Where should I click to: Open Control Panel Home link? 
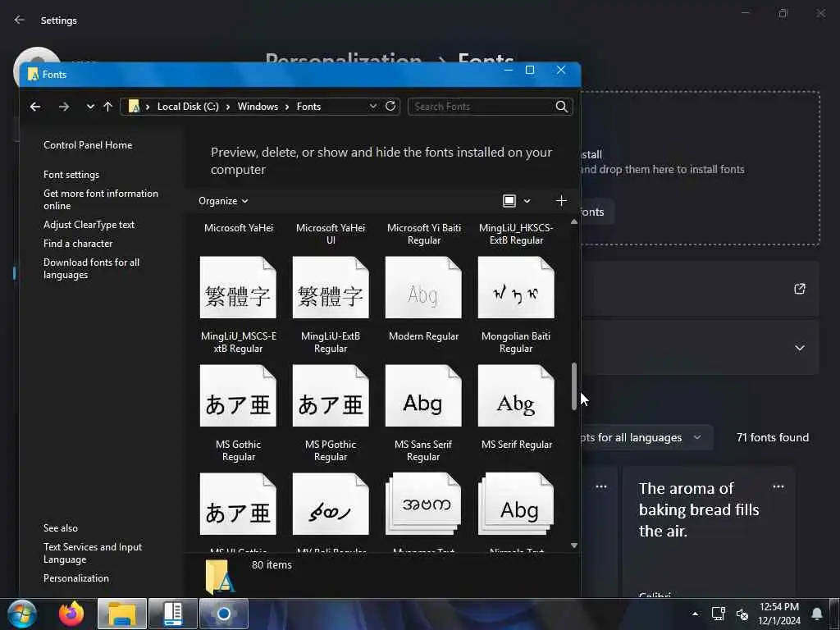coord(88,145)
